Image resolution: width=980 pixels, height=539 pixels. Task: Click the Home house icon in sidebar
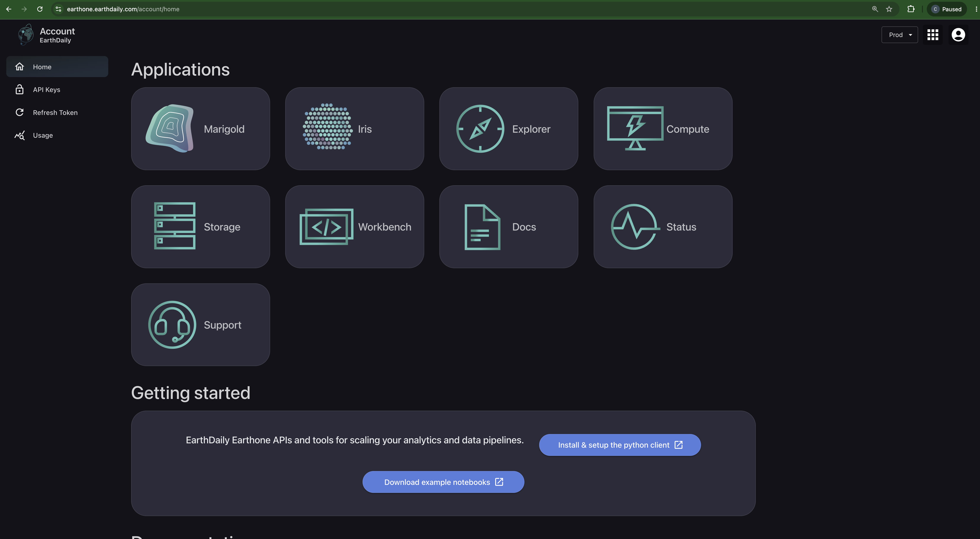coord(19,67)
